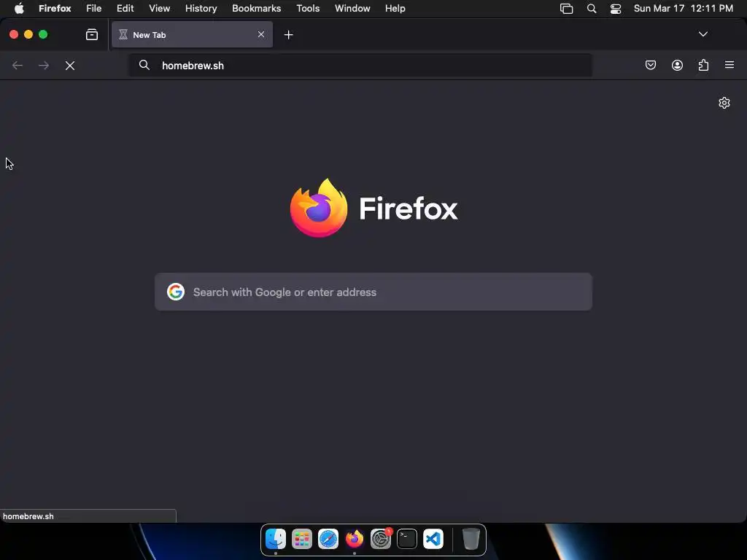Screen dimensions: 747x560
Task: Click Firefox icon in the Dock
Action: pyautogui.click(x=355, y=539)
